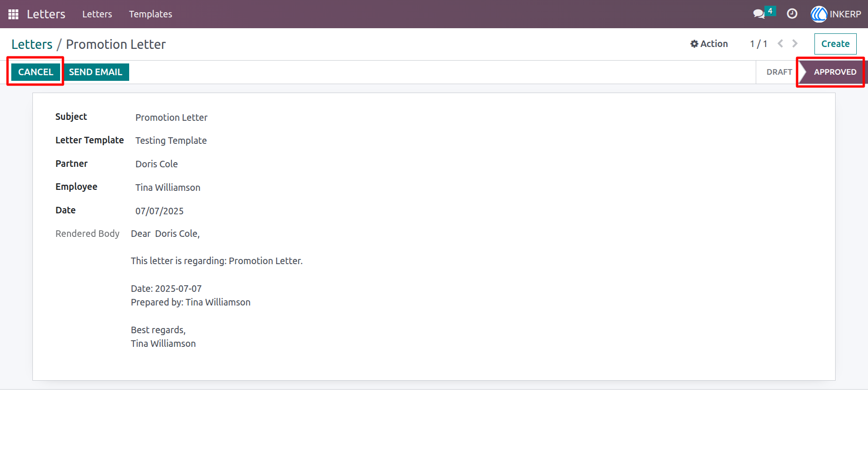This screenshot has height=454, width=868.
Task: Click 'This letter is regarding: Promotion Letter.'
Action: (x=217, y=261)
